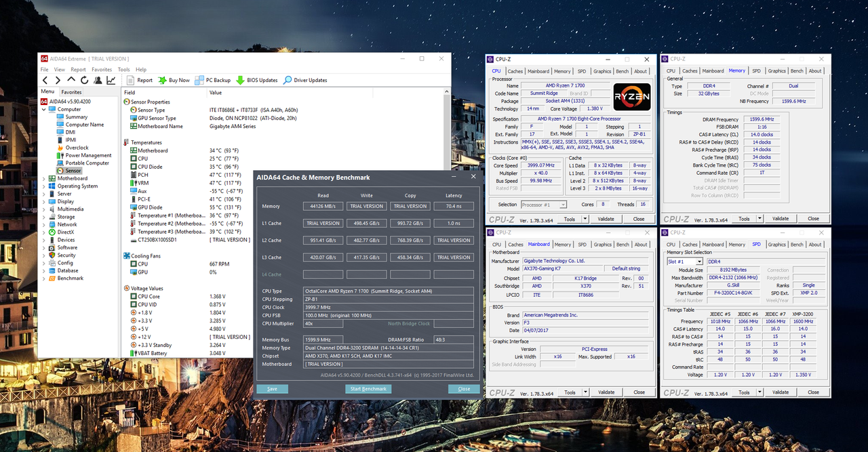Click Tools button in CPU-Z Mainboard window
Screen dimensions: 868x452
[570, 392]
